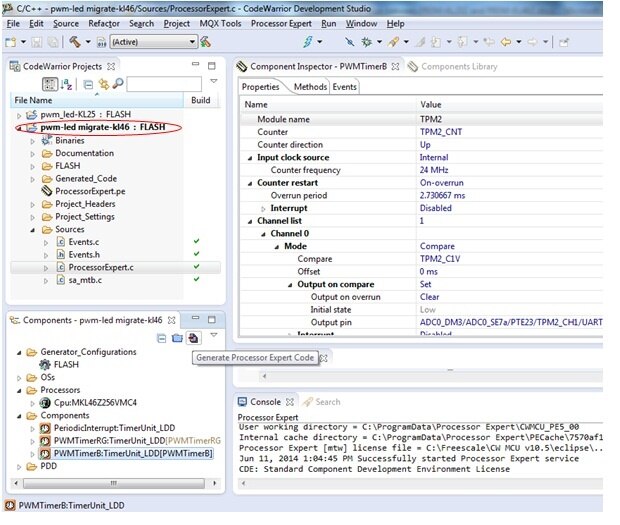This screenshot has width=620, height=525.
Task: Click the PeriodicInterrupt timer component icon
Action: click(x=45, y=428)
